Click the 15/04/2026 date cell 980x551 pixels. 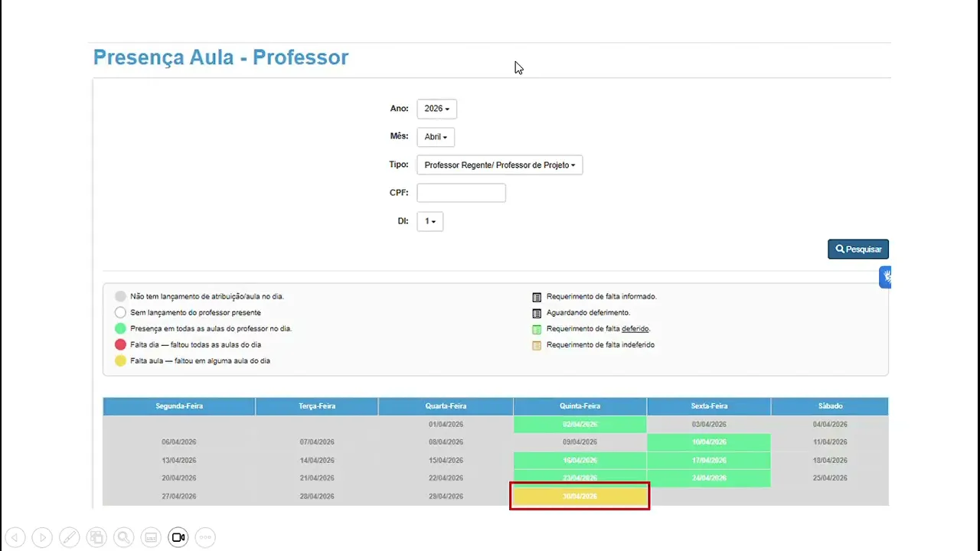click(x=446, y=461)
